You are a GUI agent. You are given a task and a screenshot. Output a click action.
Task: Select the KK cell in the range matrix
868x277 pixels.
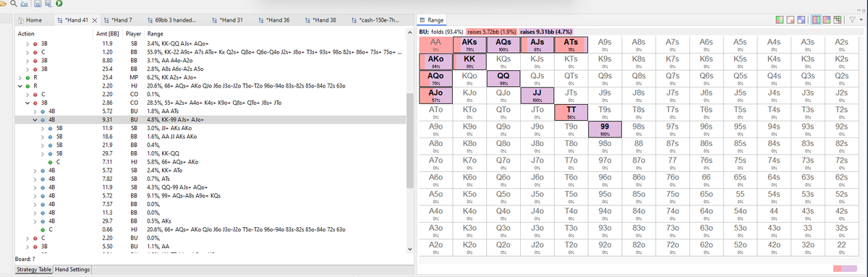tap(469, 61)
